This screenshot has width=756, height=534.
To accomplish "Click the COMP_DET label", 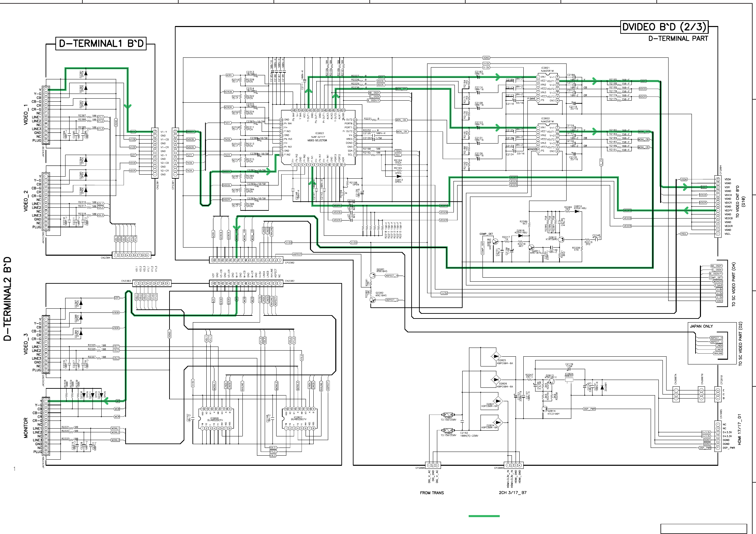I will tap(486, 234).
